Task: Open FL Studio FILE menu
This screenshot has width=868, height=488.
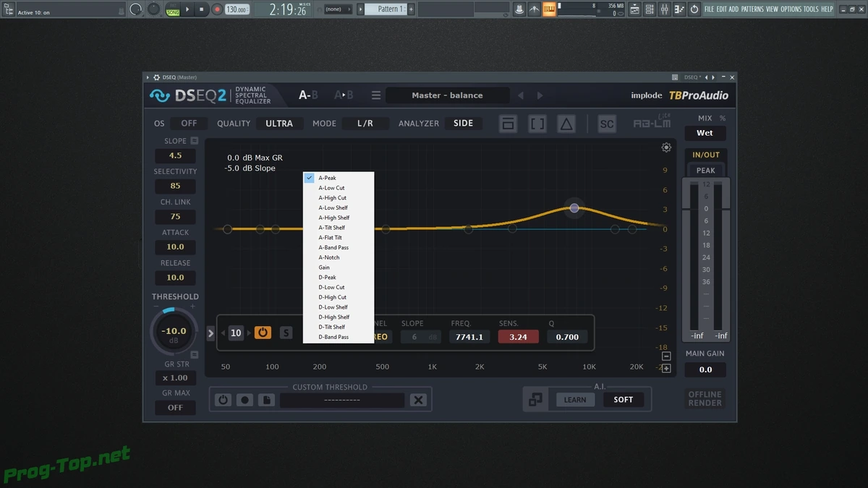Action: tap(709, 9)
